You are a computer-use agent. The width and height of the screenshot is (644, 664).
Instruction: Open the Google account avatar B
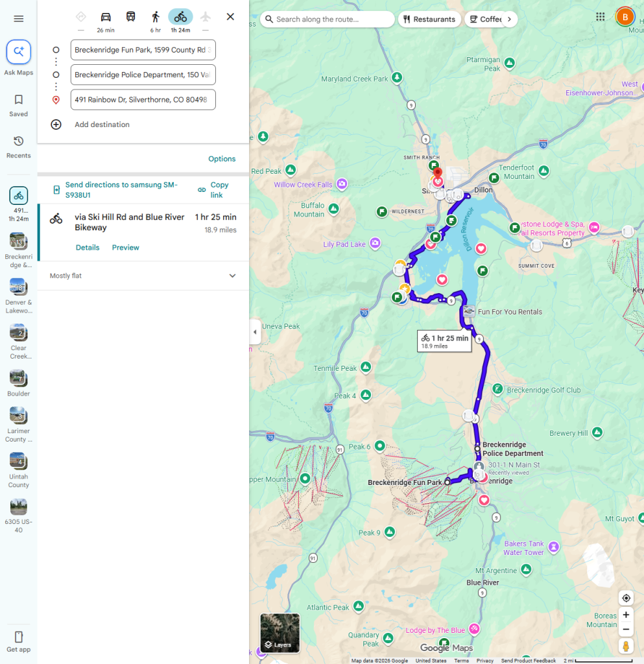[625, 17]
